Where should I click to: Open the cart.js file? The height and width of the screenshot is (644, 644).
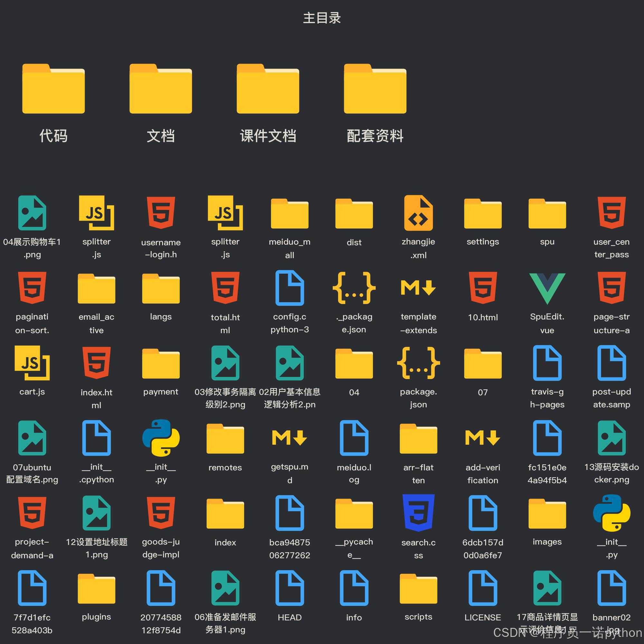pos(32,363)
